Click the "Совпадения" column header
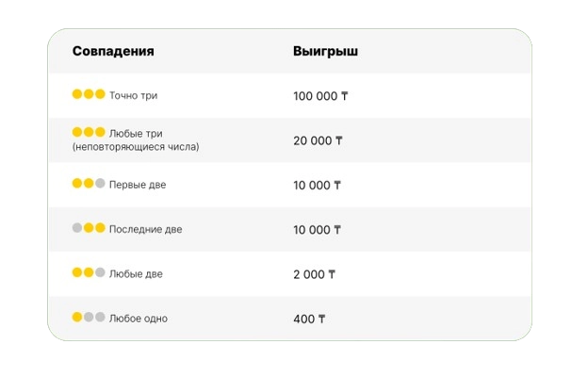This screenshot has width=588, height=377. click(x=113, y=51)
